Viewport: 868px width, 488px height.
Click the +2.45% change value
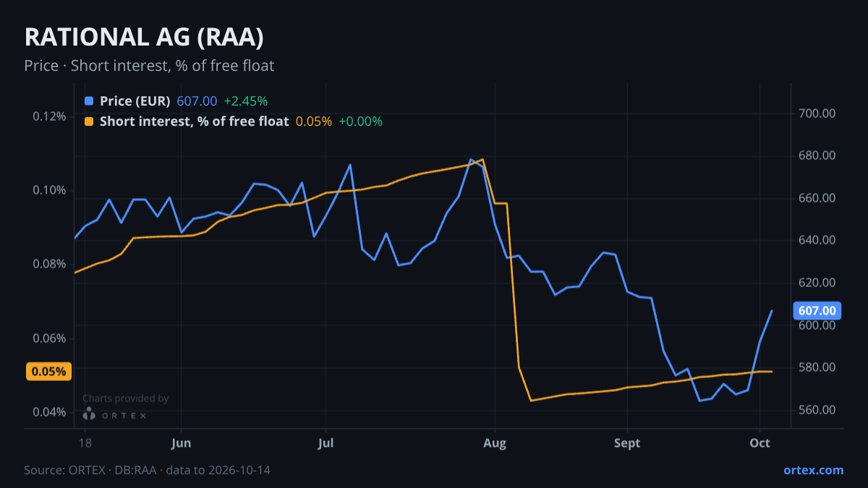pos(245,101)
